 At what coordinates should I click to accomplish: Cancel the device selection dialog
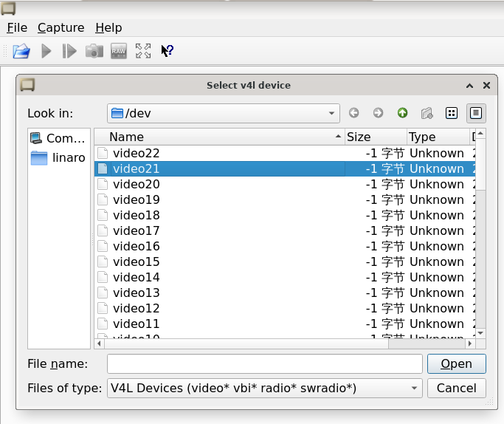tap(456, 388)
